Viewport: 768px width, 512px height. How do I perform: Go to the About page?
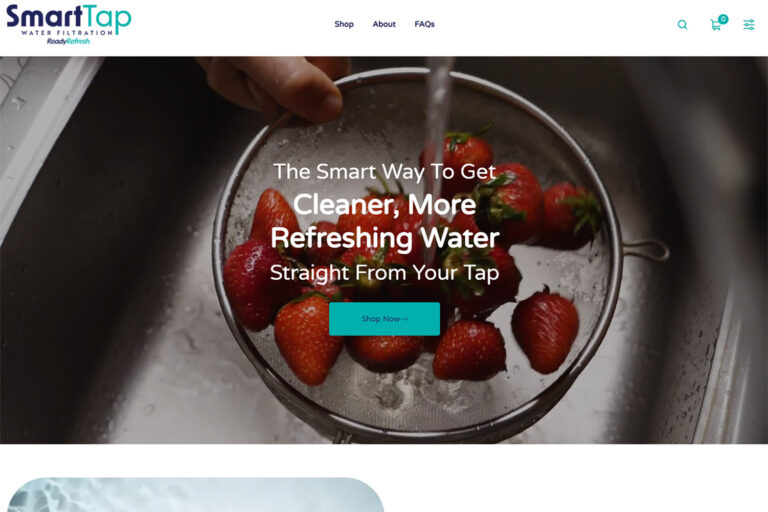pos(384,24)
